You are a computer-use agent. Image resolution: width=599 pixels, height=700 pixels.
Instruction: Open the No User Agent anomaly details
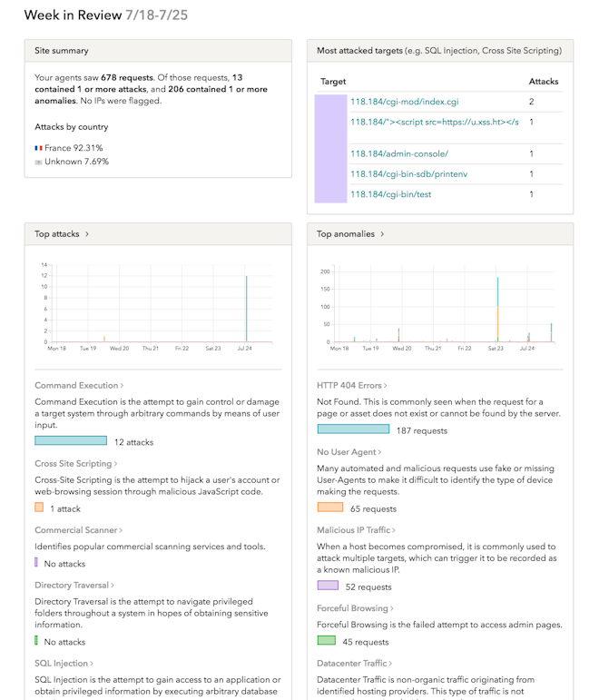[349, 452]
